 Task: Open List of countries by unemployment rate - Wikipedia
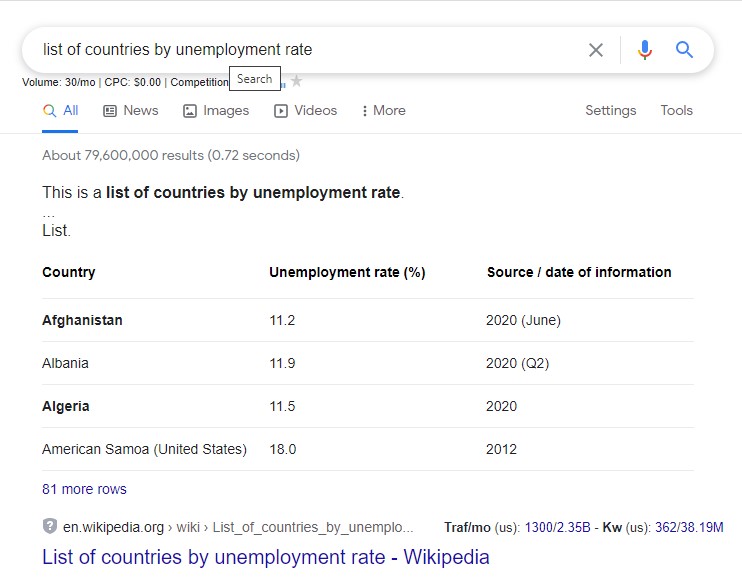265,557
